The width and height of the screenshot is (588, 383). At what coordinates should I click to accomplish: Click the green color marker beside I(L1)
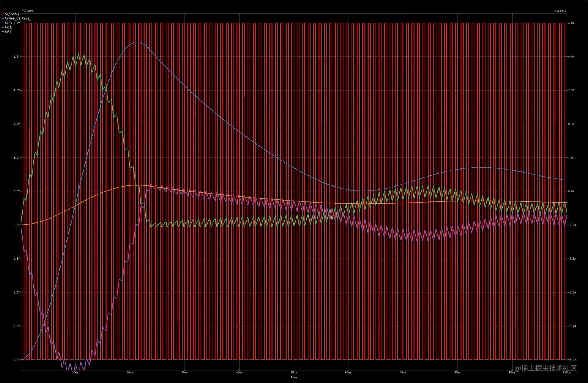pyautogui.click(x=2, y=23)
